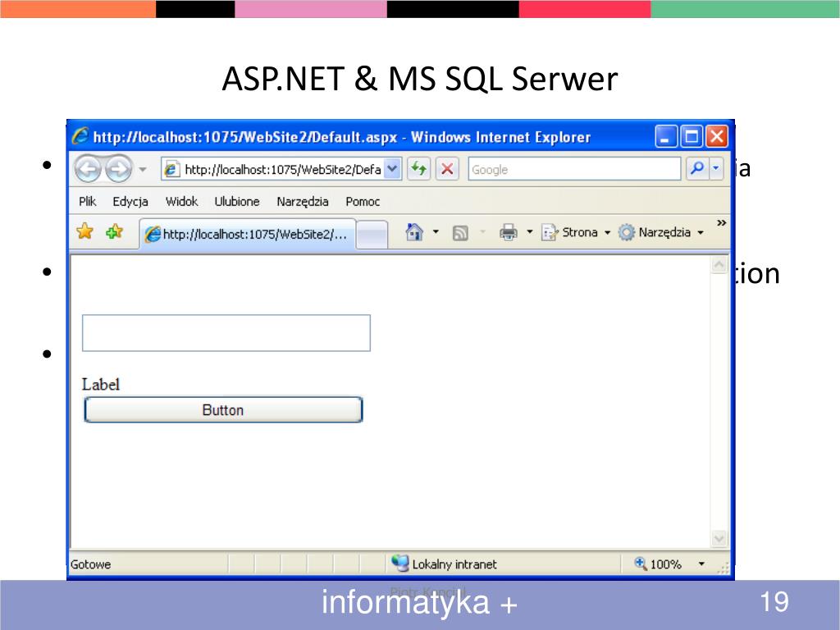This screenshot has width=840, height=630.
Task: Close the Internet Explorer window
Action: pos(717,137)
